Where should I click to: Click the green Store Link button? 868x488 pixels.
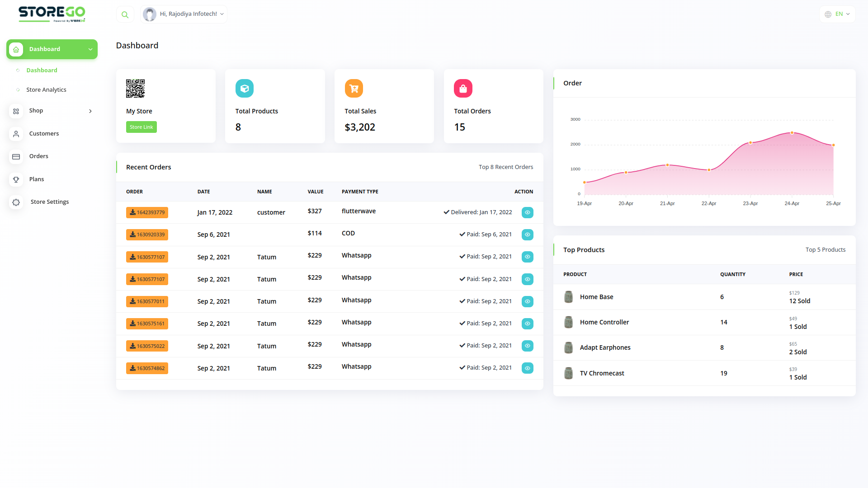click(x=142, y=127)
